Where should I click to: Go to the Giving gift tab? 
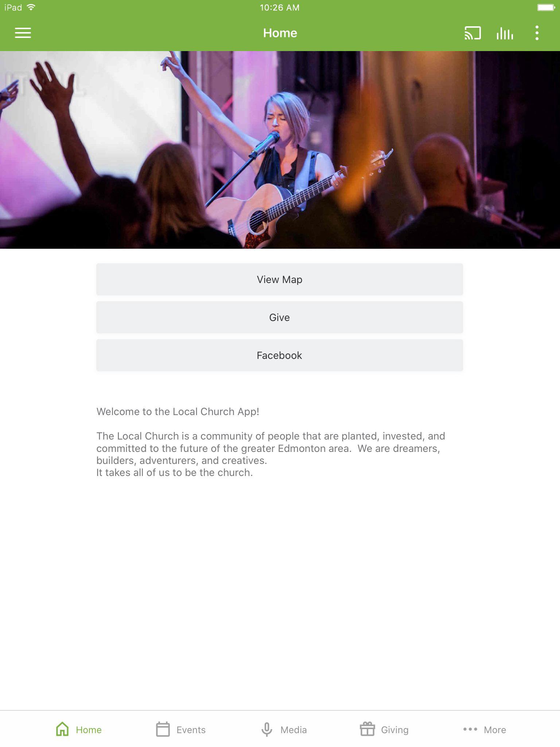pos(384,729)
